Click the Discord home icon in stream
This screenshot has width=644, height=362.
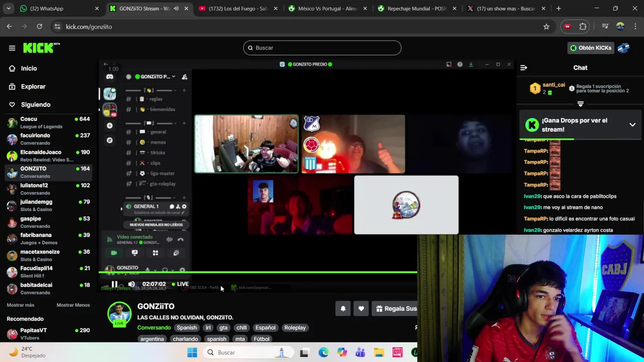click(110, 76)
